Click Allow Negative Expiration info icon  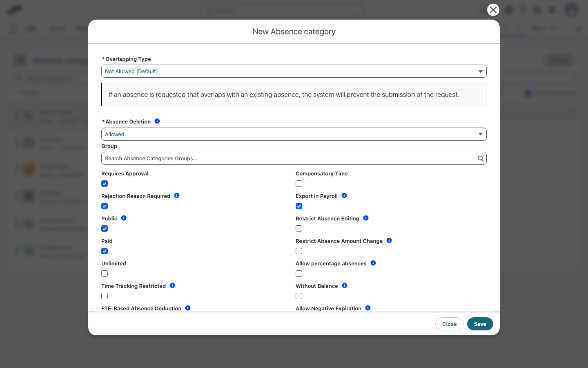click(368, 308)
